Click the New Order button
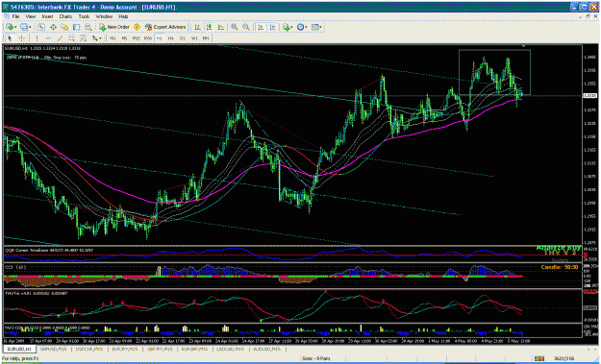The image size is (601, 364). [x=114, y=27]
